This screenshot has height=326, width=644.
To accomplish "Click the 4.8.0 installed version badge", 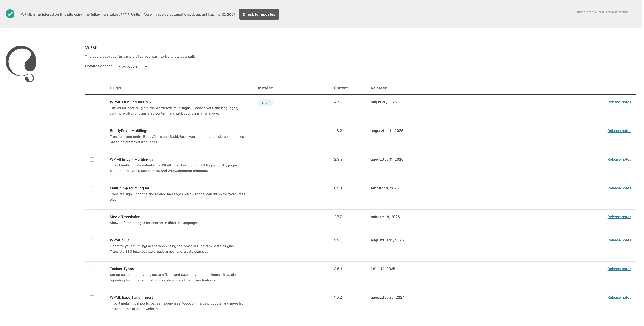I will click(x=265, y=103).
